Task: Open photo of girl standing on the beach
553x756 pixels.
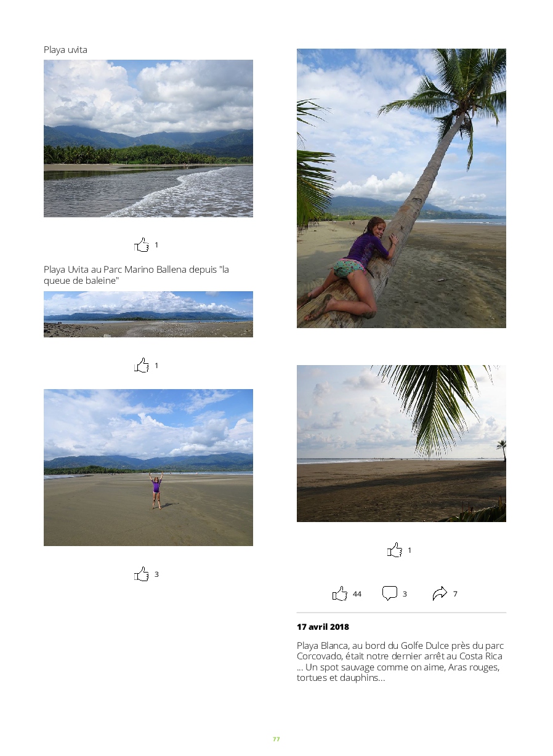Action: click(148, 467)
